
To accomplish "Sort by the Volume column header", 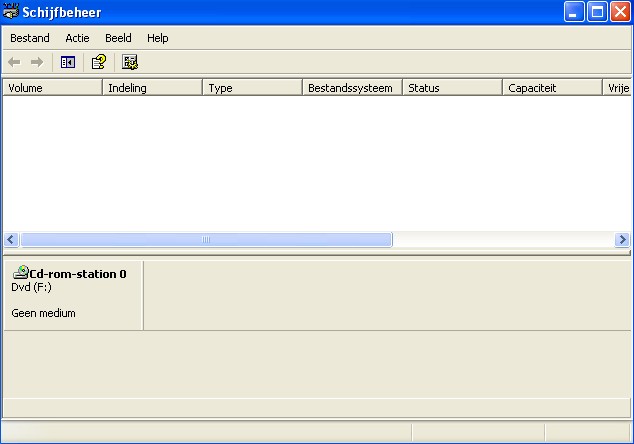I will click(53, 88).
